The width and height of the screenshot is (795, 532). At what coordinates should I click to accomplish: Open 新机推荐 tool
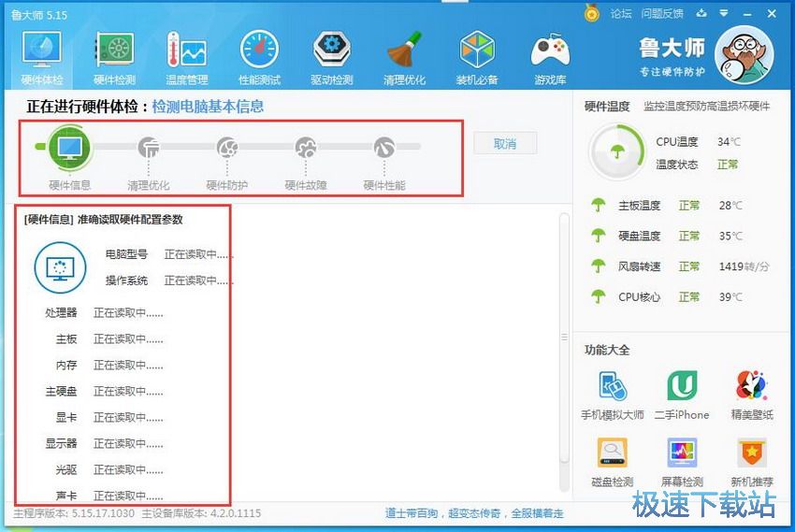tap(751, 463)
